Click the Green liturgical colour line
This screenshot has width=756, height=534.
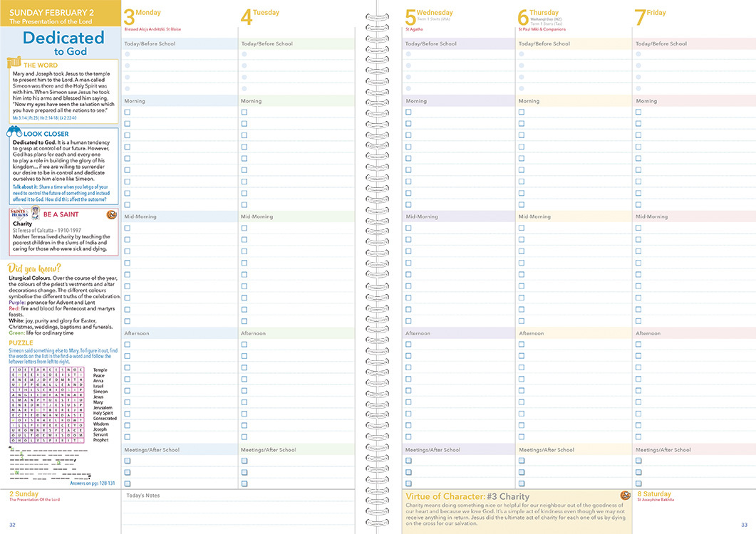(x=41, y=333)
